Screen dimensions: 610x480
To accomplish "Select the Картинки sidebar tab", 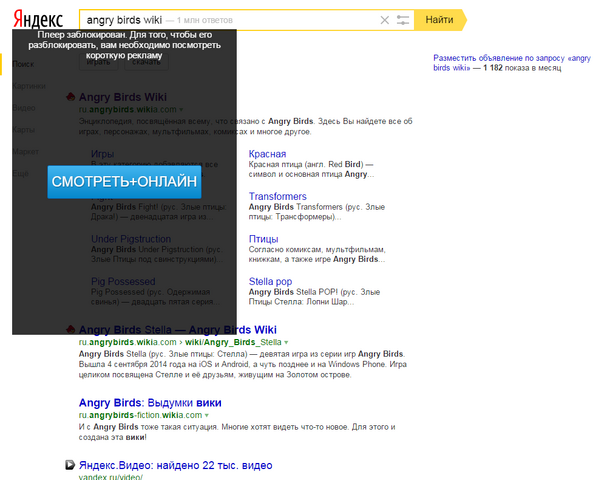I will [x=29, y=86].
